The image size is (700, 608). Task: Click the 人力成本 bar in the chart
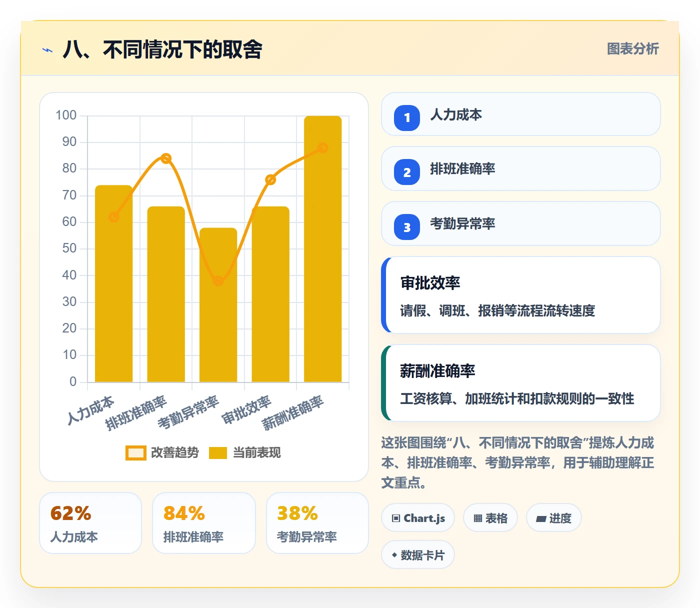(x=114, y=284)
